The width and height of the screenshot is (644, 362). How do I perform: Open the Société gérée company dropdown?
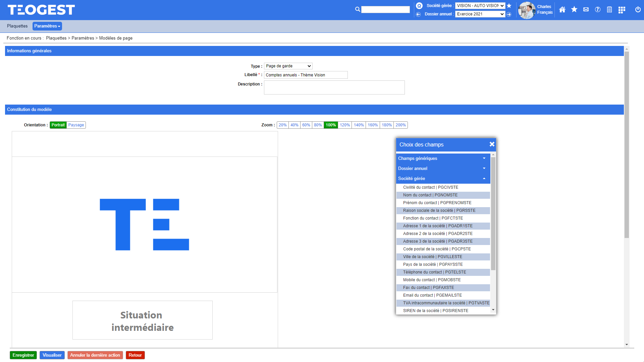(480, 6)
